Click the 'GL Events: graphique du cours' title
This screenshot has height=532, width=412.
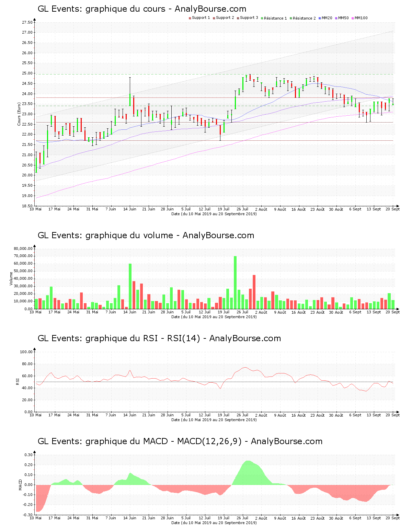102,9
